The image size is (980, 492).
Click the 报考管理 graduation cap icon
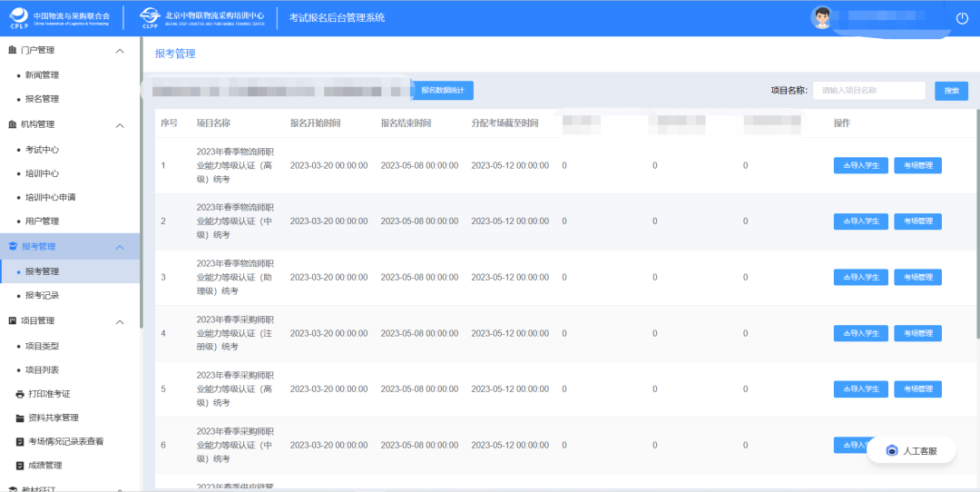point(13,247)
